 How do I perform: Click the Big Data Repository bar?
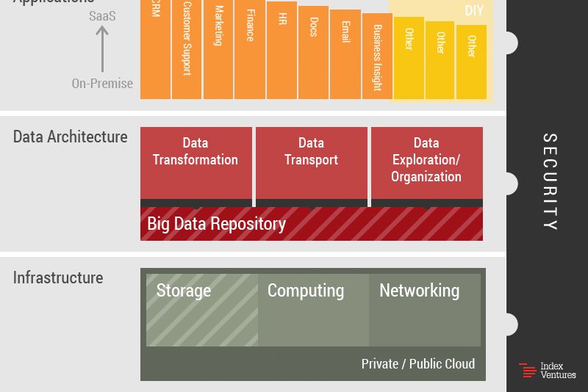pyautogui.click(x=312, y=224)
